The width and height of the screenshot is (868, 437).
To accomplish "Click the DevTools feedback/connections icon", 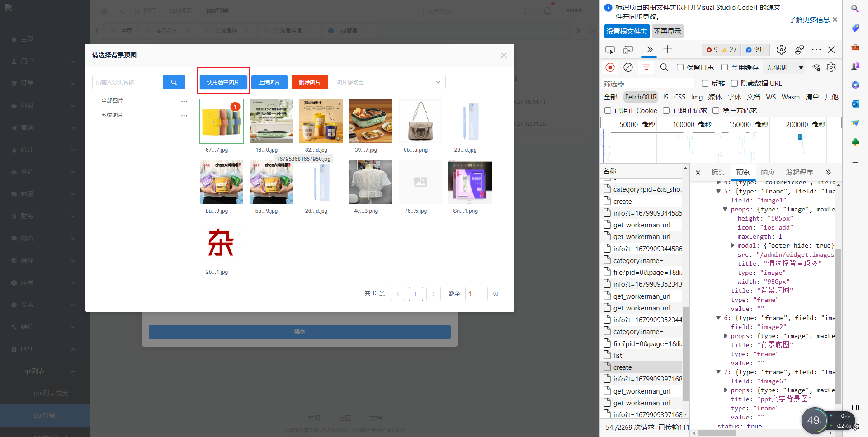I will tap(799, 50).
